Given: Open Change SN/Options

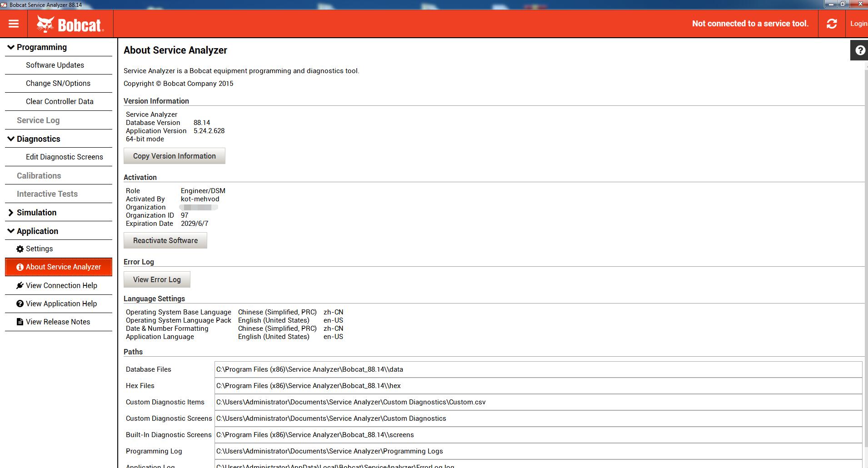Looking at the screenshot, I should 59,84.
